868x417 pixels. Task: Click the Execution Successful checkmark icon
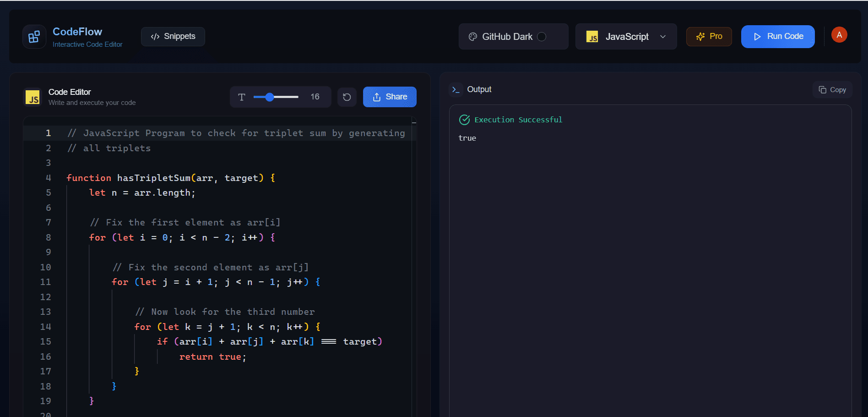tap(464, 120)
